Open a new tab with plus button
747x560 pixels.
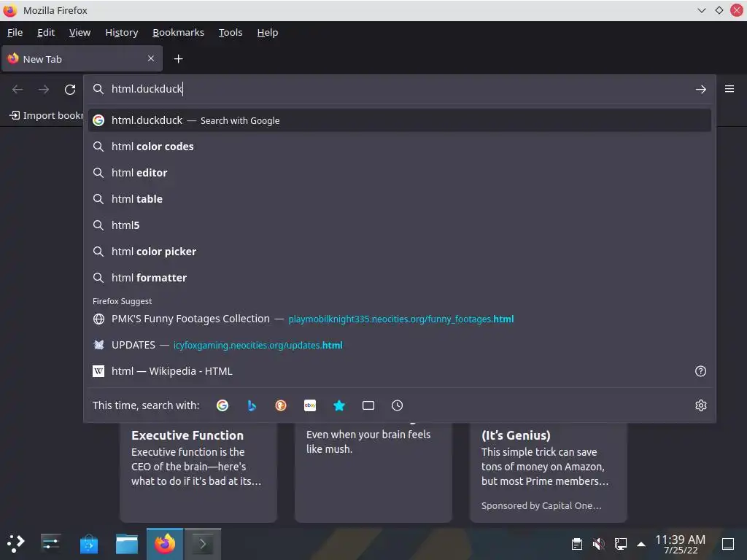178,58
